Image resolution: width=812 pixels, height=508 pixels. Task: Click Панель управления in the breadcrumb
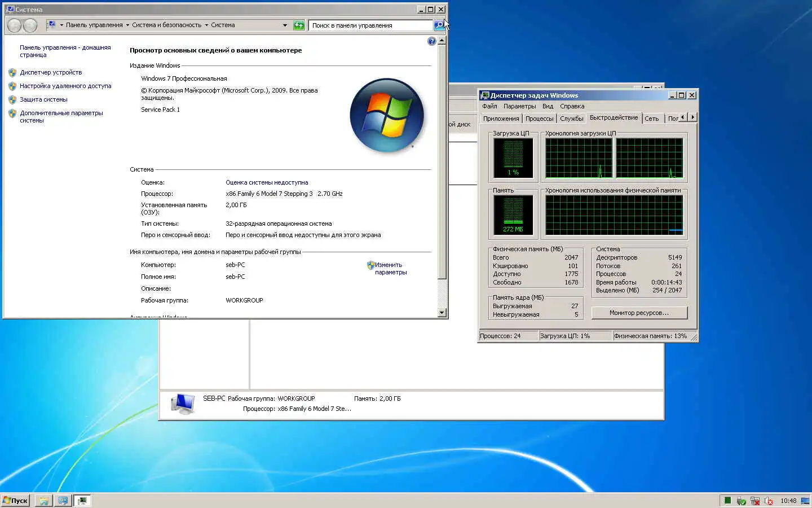94,25
